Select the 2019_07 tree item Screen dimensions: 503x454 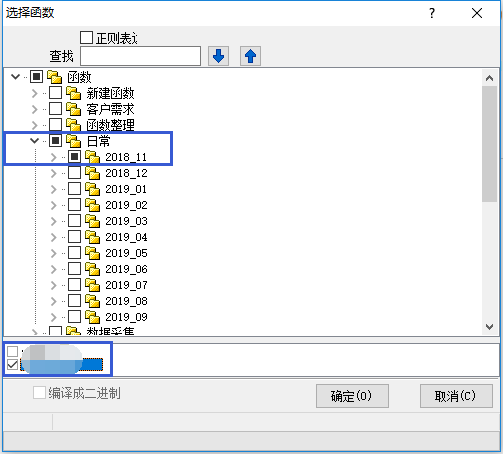pyautogui.click(x=126, y=285)
